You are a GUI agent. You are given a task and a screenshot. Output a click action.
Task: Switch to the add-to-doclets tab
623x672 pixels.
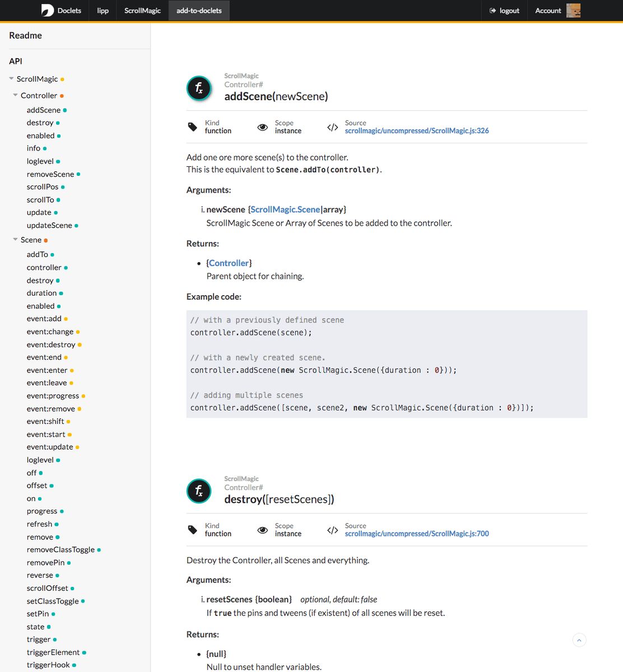coord(199,10)
